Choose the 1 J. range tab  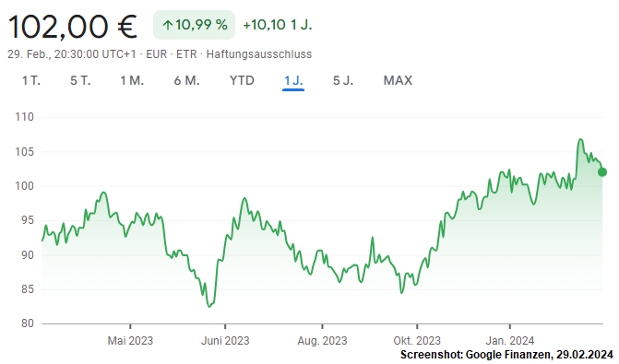tap(293, 80)
